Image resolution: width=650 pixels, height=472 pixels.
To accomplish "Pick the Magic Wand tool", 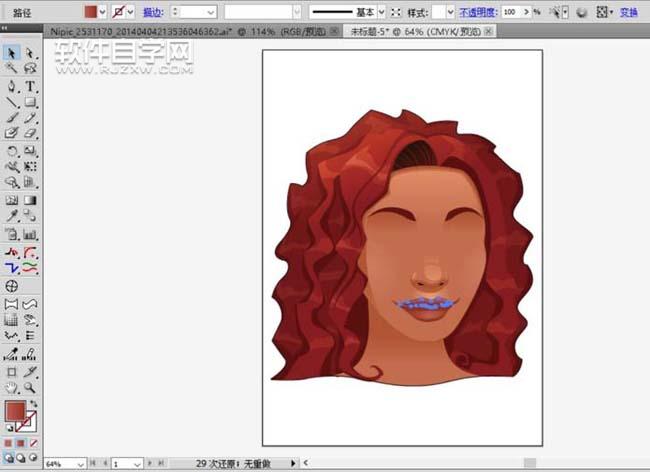I will 12,69.
